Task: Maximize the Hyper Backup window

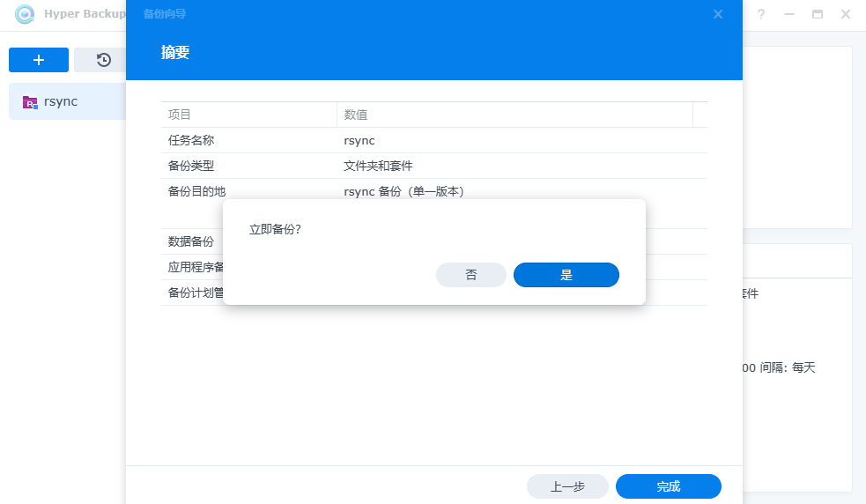Action: (818, 14)
